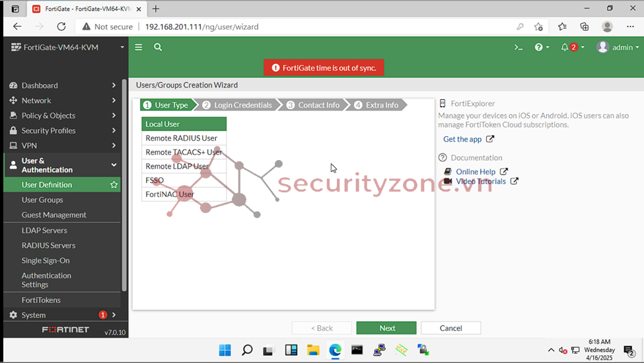Open the CLI console icon
Viewport: 644px width, 363px height.
pyautogui.click(x=519, y=48)
